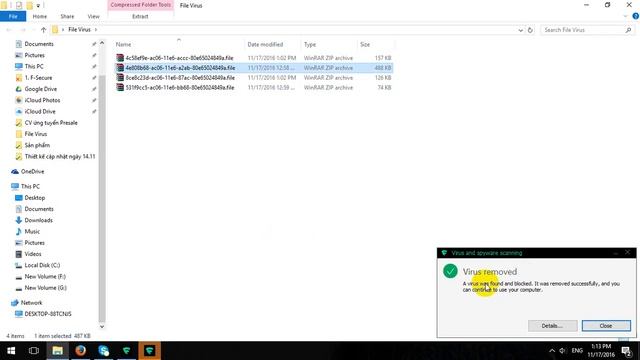This screenshot has width=640, height=360.
Task: Click WinRAR icon of 531f9cc5 file
Action: click(120, 87)
